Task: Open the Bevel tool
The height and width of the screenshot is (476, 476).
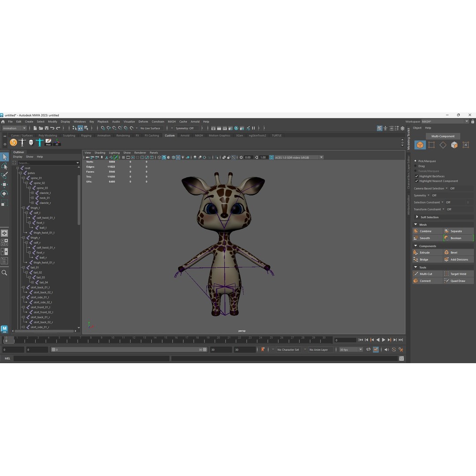Action: point(454,252)
